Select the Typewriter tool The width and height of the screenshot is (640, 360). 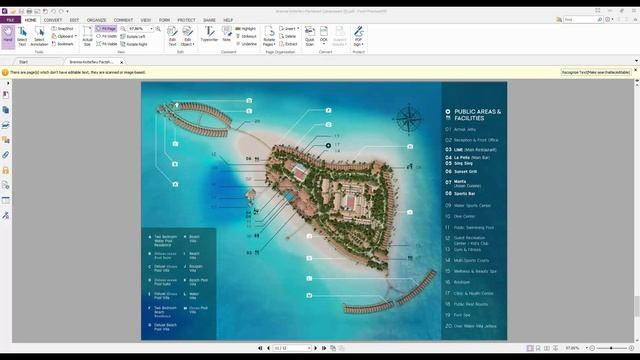coord(209,34)
